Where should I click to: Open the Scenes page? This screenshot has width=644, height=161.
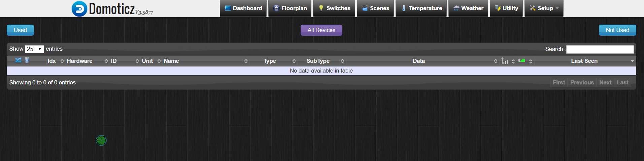tap(375, 8)
